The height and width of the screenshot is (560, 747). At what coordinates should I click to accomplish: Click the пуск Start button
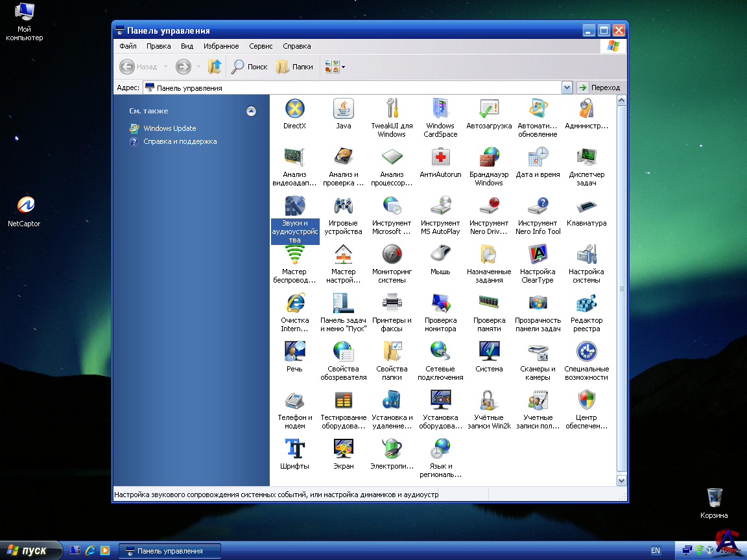(x=31, y=551)
